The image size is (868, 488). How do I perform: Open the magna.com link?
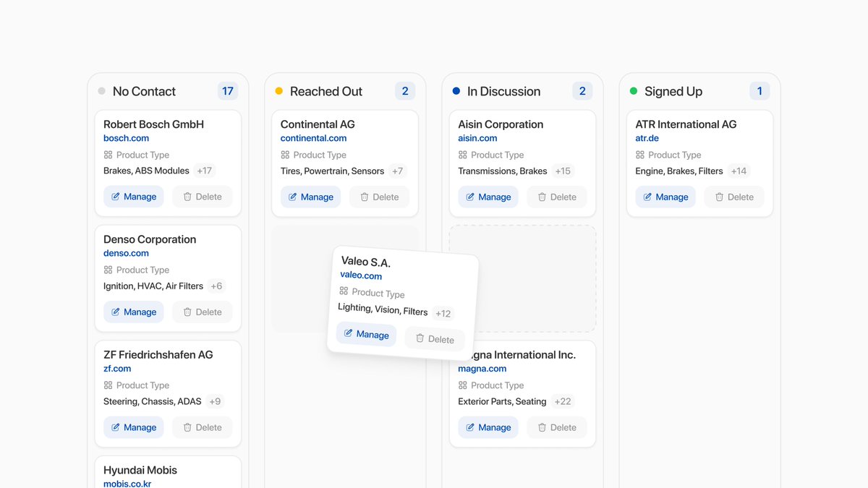482,369
